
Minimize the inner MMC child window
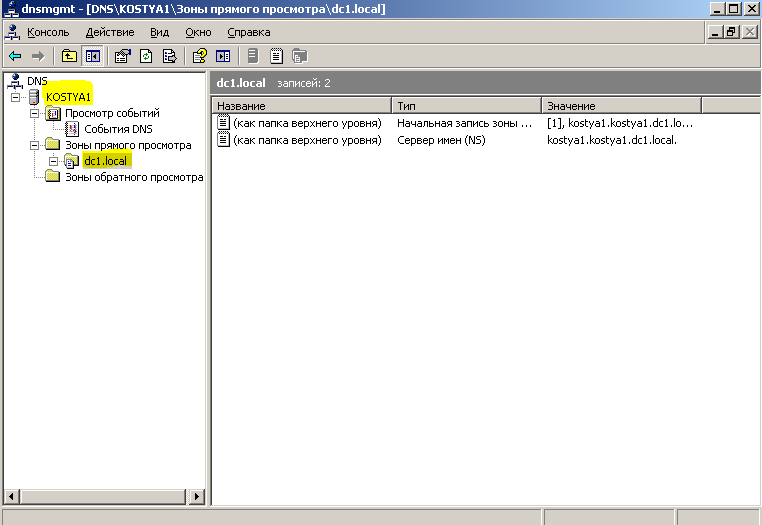715,32
